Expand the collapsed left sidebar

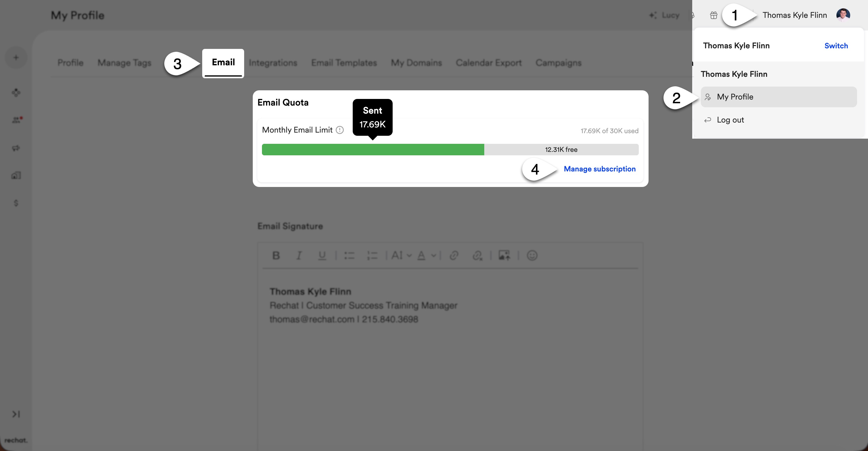tap(16, 414)
